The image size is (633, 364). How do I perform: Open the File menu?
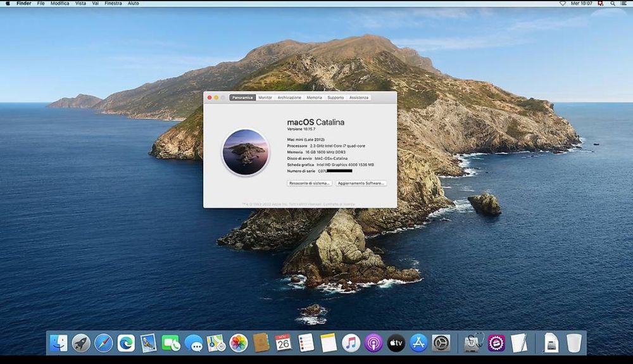[x=41, y=3]
